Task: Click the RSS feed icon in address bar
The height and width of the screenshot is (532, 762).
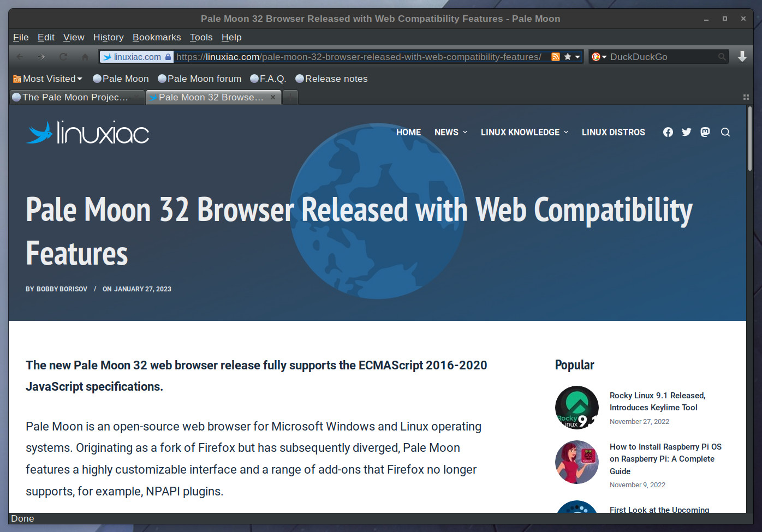Action: pyautogui.click(x=556, y=57)
